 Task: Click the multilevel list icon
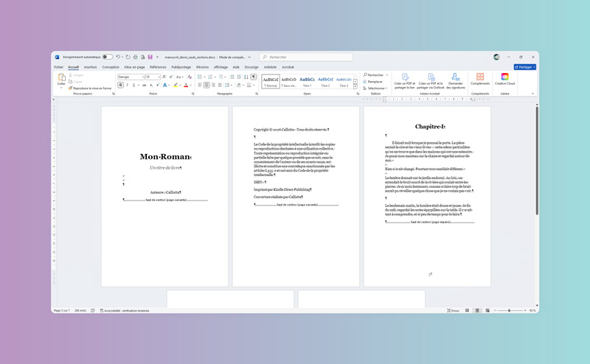221,77
